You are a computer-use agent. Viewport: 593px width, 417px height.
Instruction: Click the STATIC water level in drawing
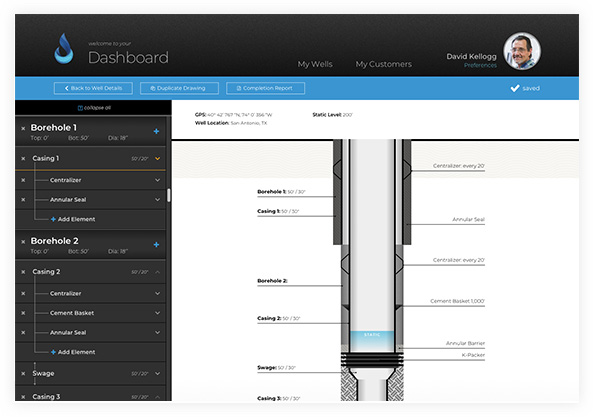(x=372, y=335)
